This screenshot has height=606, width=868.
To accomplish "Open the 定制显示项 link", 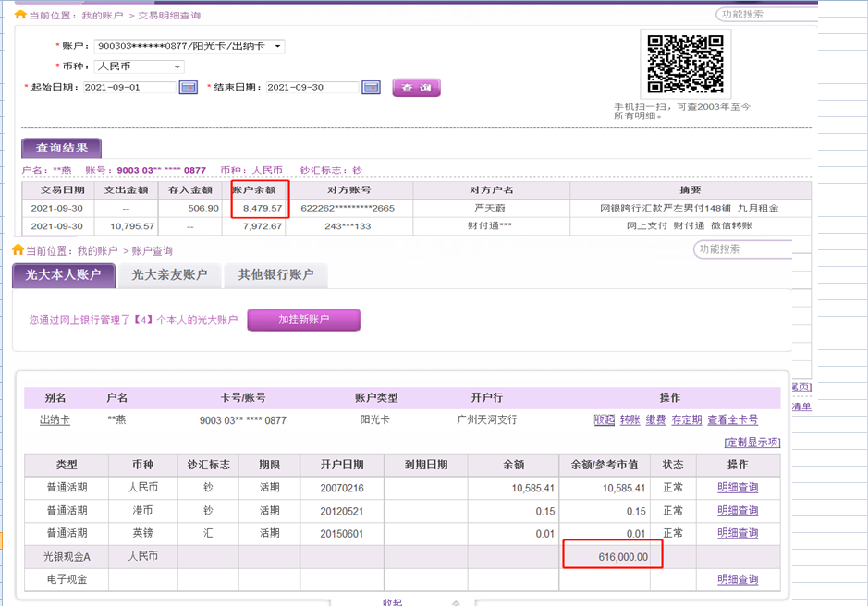I will point(752,442).
